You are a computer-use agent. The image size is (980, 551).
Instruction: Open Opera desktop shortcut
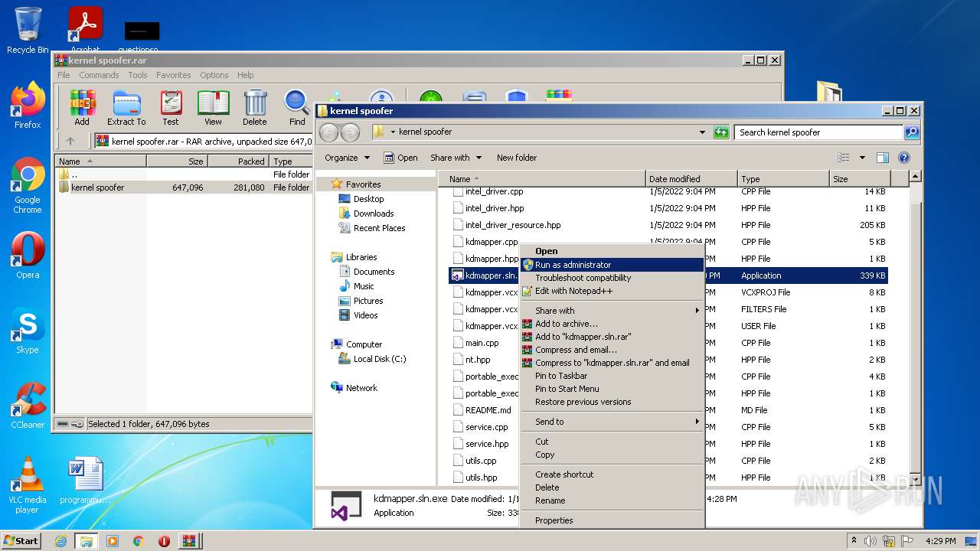tap(28, 255)
